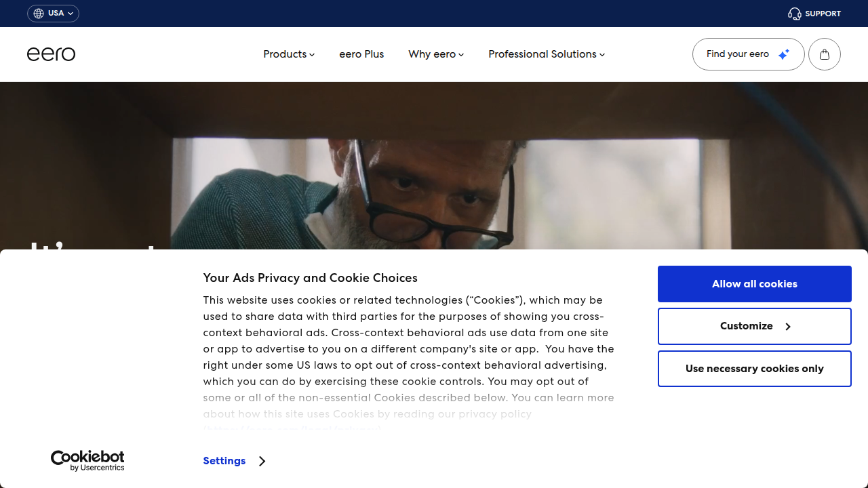
Task: Open the Customize cookie options
Action: pyautogui.click(x=755, y=326)
